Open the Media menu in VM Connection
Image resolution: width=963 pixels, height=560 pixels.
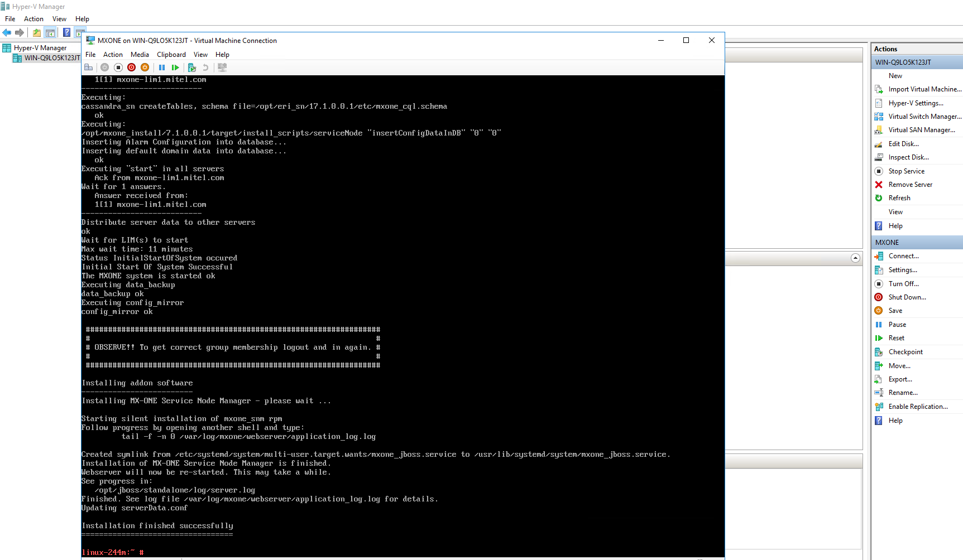point(140,55)
